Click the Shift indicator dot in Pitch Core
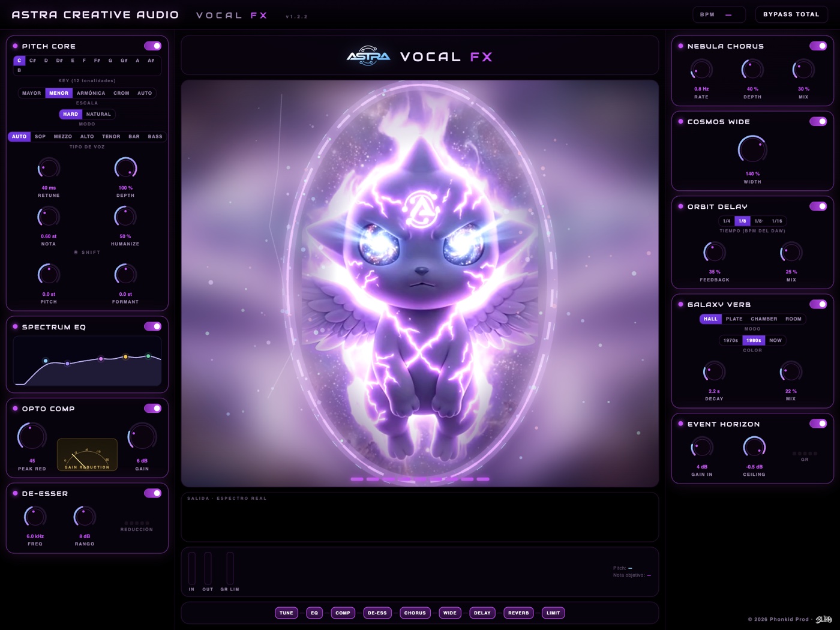 pyautogui.click(x=76, y=253)
